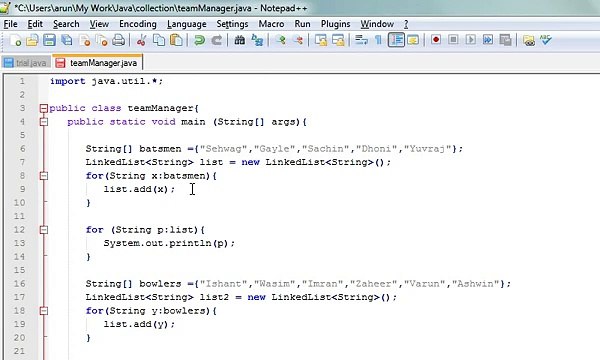Toggle word wrap in the toolbar
600x360 pixels.
[x=361, y=40]
